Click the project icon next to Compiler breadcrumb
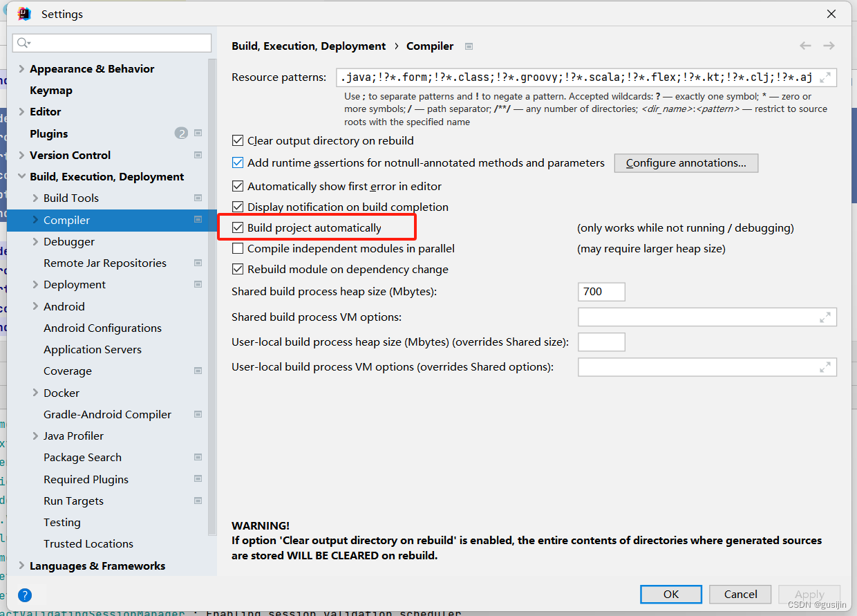Image resolution: width=857 pixels, height=616 pixels. (x=469, y=46)
